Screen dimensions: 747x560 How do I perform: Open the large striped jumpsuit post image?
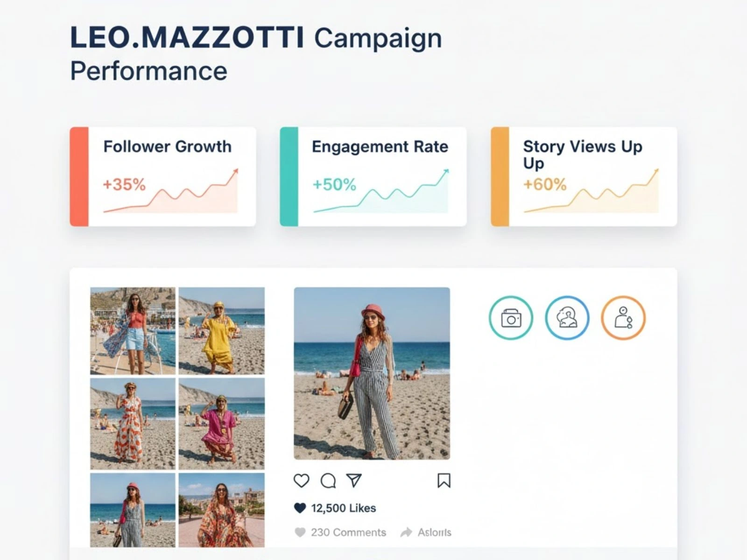(x=372, y=373)
